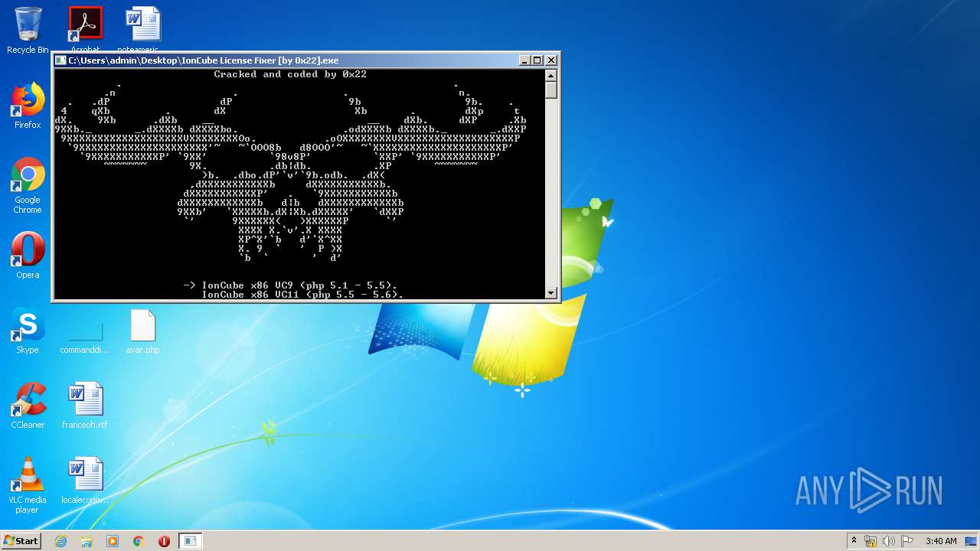Viewport: 980px width, 551px height.
Task: Open the console window system menu icon
Action: (x=60, y=60)
